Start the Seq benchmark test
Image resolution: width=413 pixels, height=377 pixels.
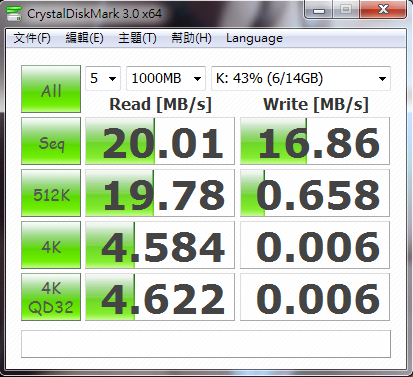click(x=51, y=141)
